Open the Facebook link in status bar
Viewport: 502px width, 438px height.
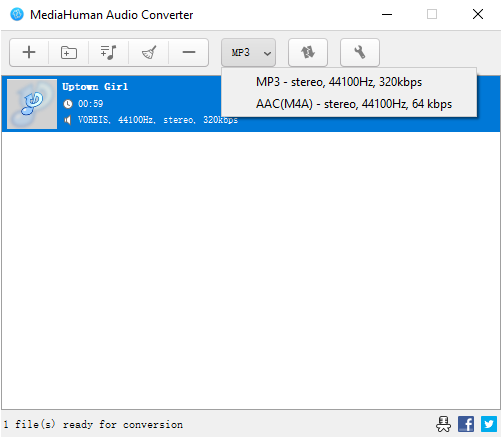[466, 424]
